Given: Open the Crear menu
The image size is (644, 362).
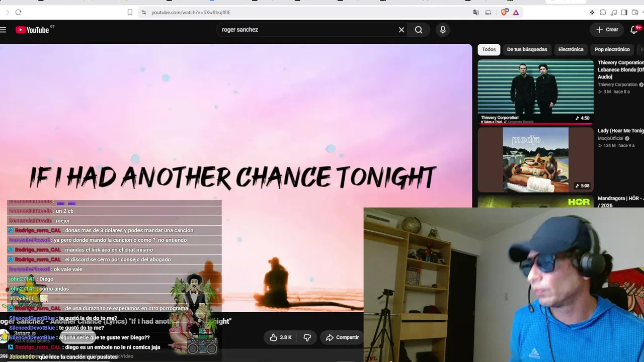Looking at the screenshot, I should [x=607, y=30].
